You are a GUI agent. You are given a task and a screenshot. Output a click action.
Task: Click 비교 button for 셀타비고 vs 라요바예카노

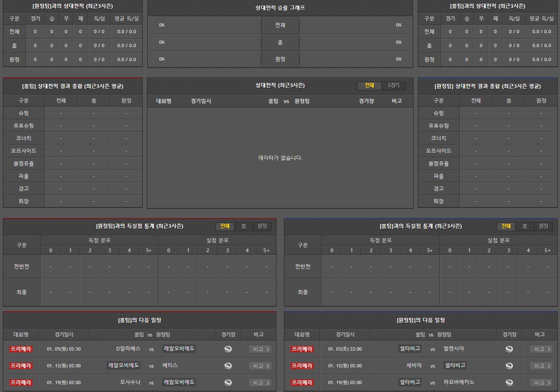541,383
